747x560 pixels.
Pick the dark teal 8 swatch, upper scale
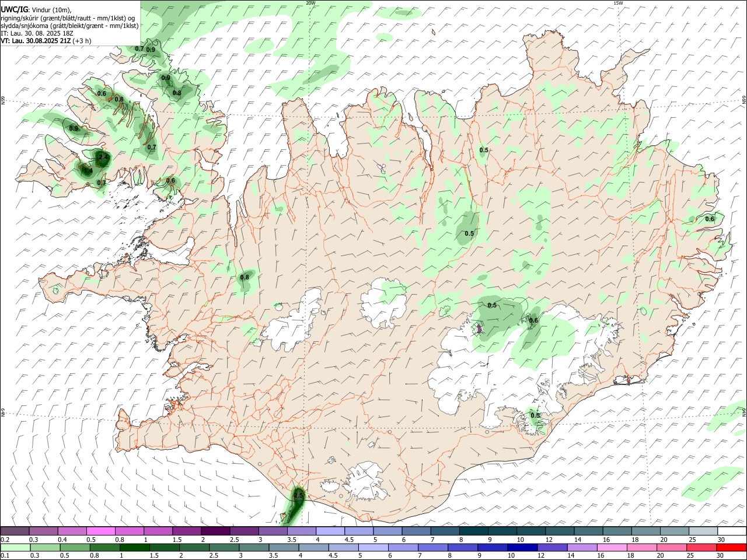473,531
